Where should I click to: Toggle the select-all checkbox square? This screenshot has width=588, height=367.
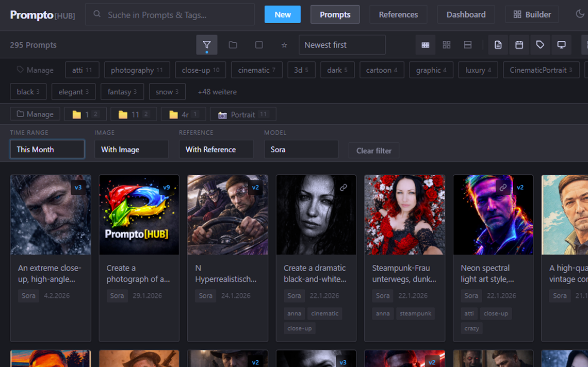(259, 45)
